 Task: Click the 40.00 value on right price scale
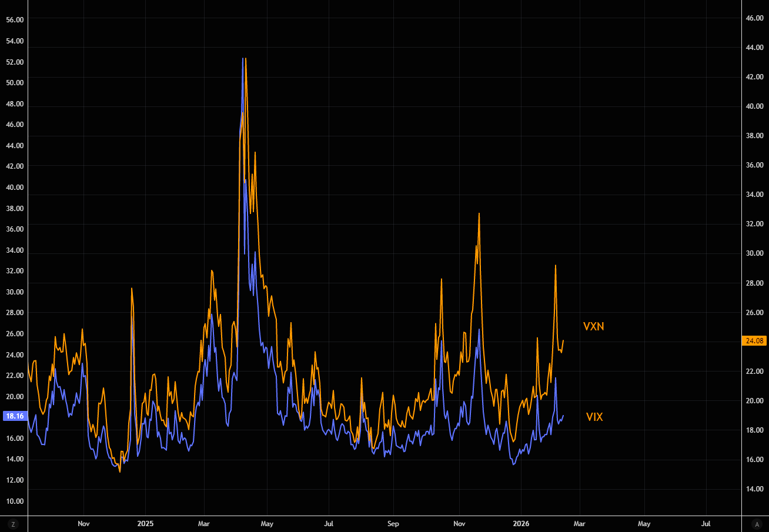pyautogui.click(x=754, y=106)
